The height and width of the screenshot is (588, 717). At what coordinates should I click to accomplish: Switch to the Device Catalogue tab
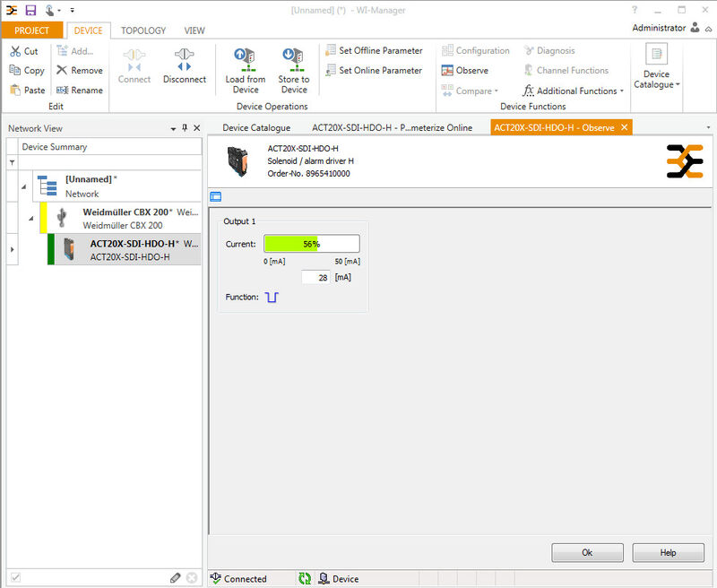(x=256, y=128)
